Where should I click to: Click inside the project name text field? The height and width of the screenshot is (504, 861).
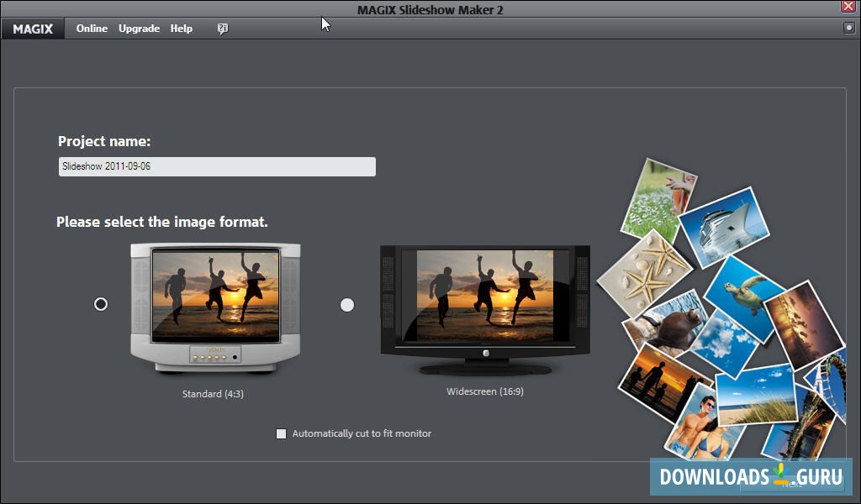(216, 166)
